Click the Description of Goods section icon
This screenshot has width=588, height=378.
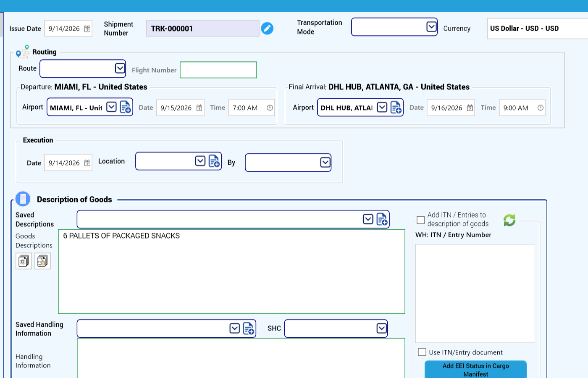[x=23, y=199]
